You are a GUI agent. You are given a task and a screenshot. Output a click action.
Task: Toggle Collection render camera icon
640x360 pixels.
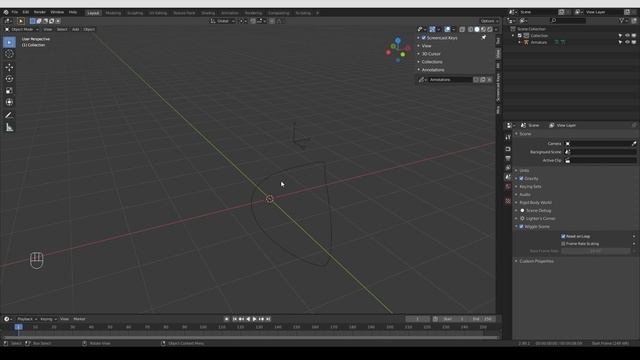[634, 36]
